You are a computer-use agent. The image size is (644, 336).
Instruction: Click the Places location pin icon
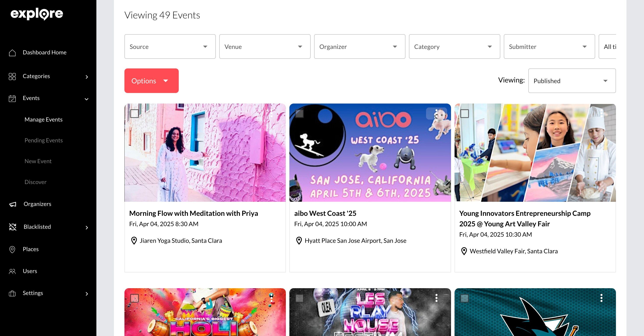coord(12,249)
